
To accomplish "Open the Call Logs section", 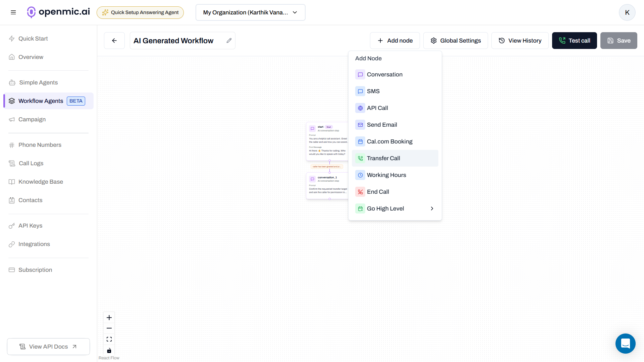I will tap(31, 163).
